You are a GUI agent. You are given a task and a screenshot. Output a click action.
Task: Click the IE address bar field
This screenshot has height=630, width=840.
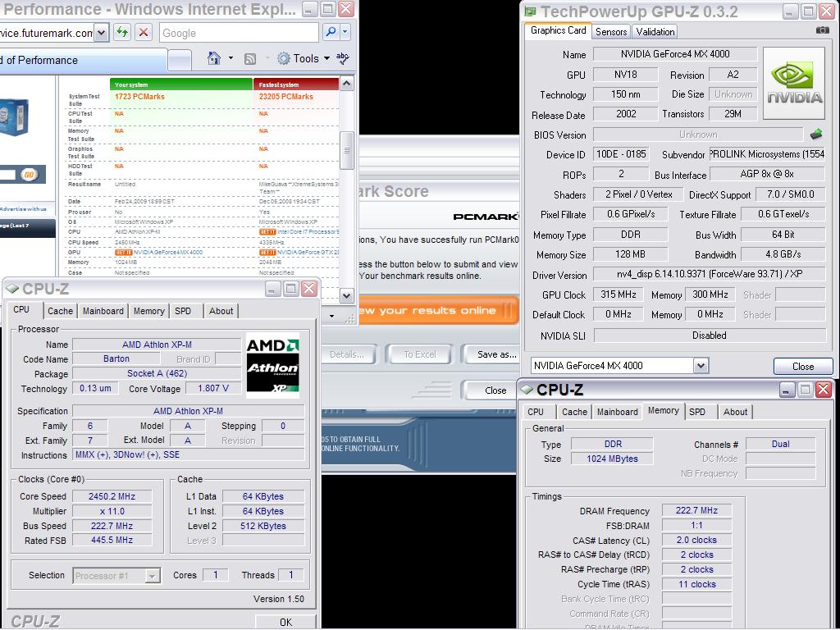[47, 33]
